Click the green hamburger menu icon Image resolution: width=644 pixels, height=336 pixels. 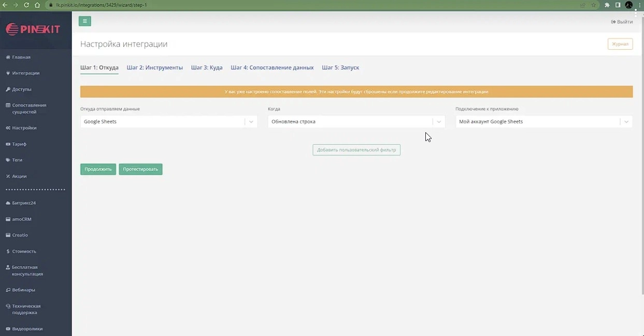tap(85, 21)
